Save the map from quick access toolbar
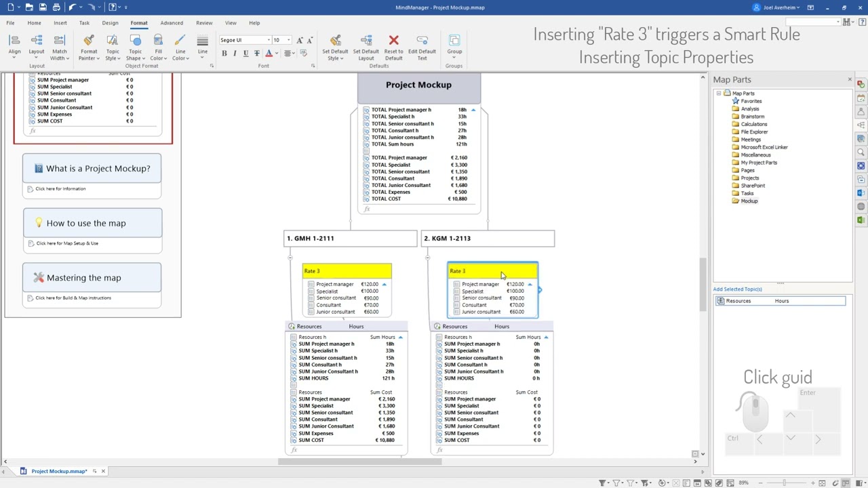Screen dimensions: 868x488 point(43,7)
